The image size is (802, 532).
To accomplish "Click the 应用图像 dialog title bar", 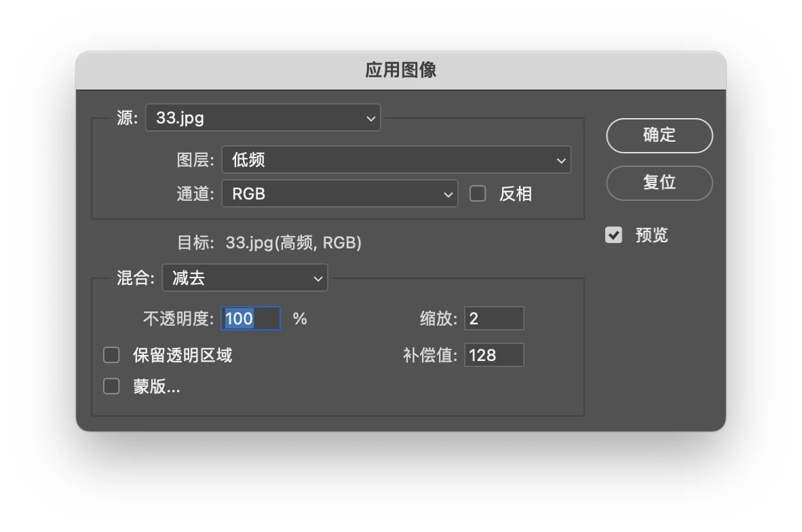I will [400, 71].
